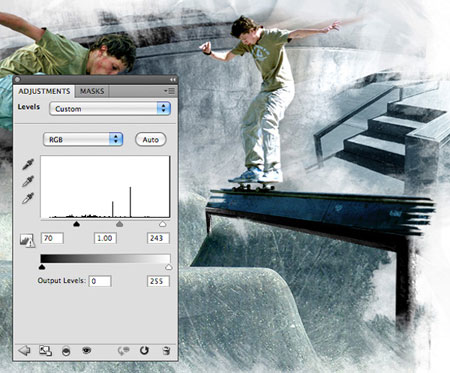The height and width of the screenshot is (373, 450).
Task: Open the Adjustments panel options menu
Action: (x=169, y=91)
